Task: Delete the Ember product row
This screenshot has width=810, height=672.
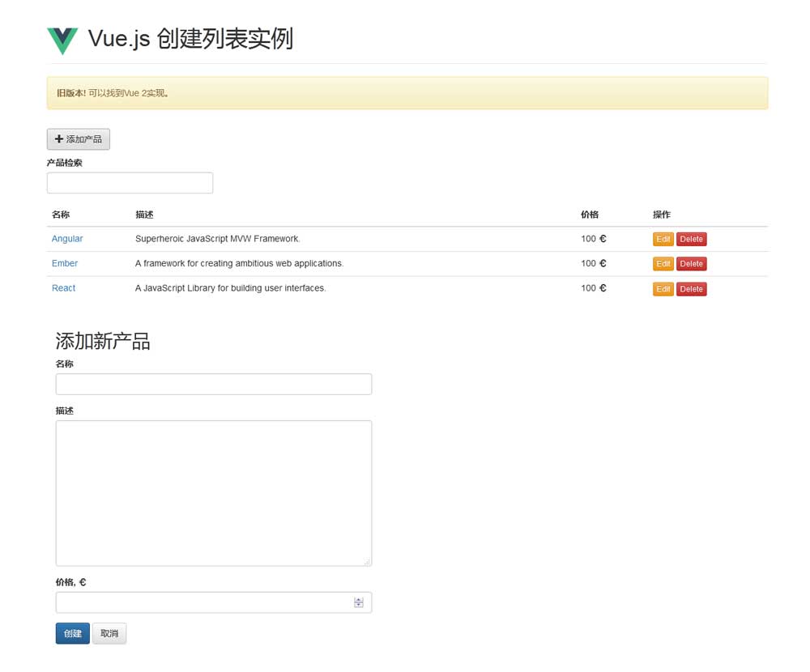Action: tap(691, 264)
